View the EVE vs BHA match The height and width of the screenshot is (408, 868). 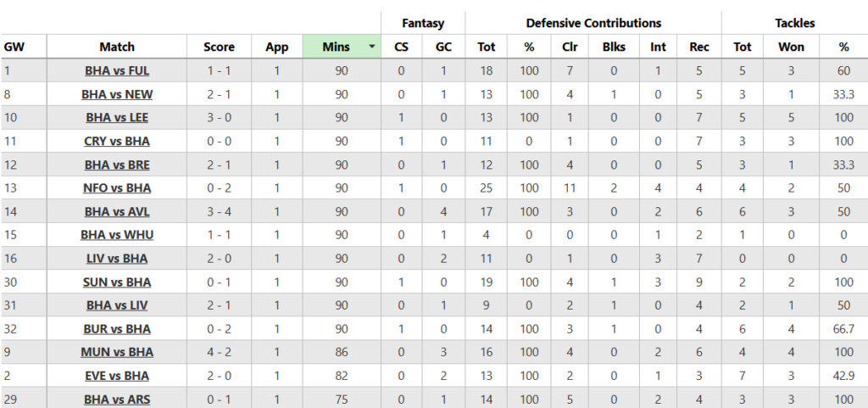coord(117,375)
